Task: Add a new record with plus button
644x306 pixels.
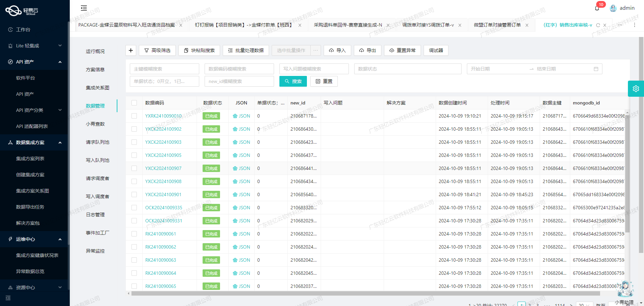Action: click(x=130, y=50)
